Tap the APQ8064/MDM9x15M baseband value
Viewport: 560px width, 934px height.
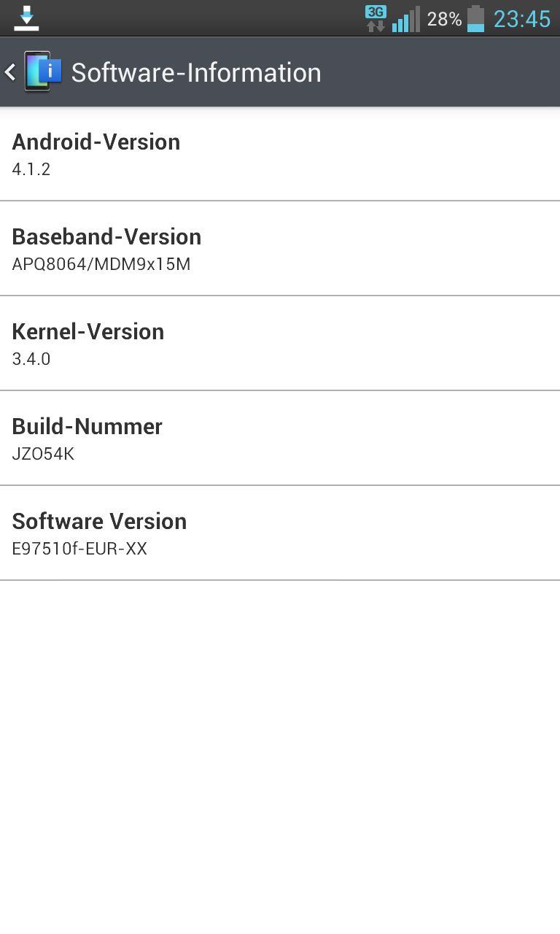[x=101, y=264]
